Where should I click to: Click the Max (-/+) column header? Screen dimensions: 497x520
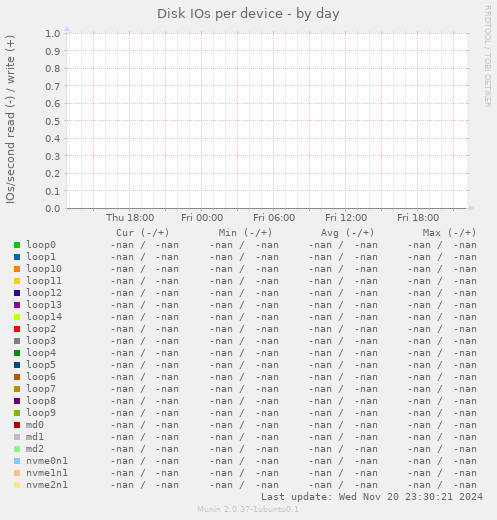click(x=450, y=233)
